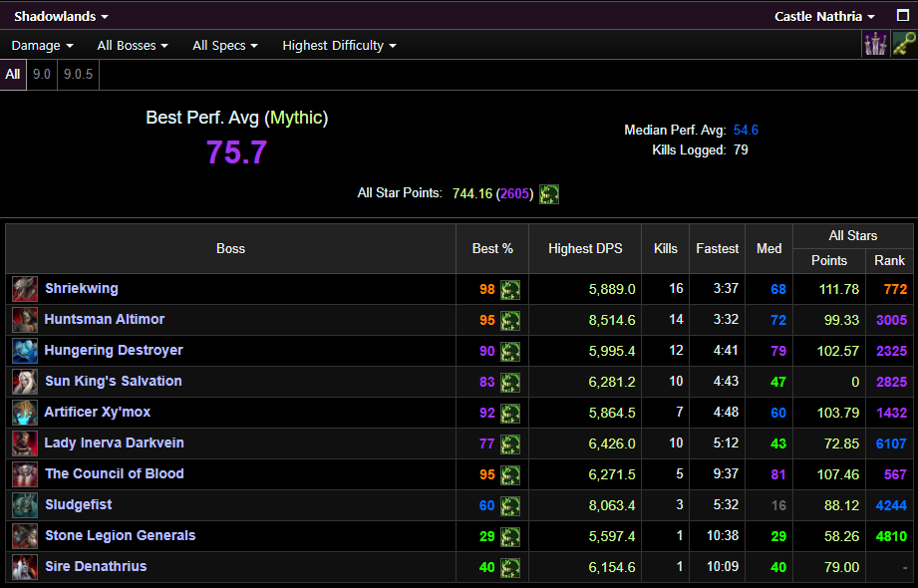Viewport: 918px width, 588px height.
Task: Click the green icon beside All Star Points
Action: [548, 194]
